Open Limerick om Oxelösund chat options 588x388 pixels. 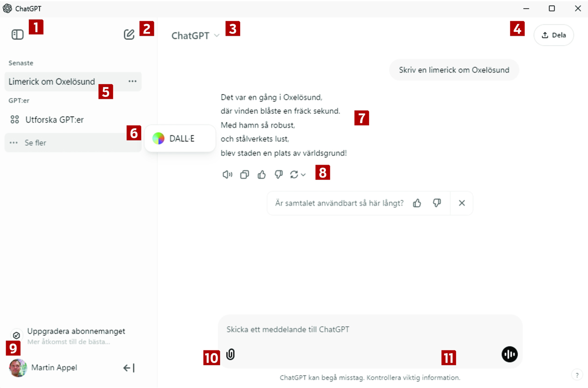(132, 81)
